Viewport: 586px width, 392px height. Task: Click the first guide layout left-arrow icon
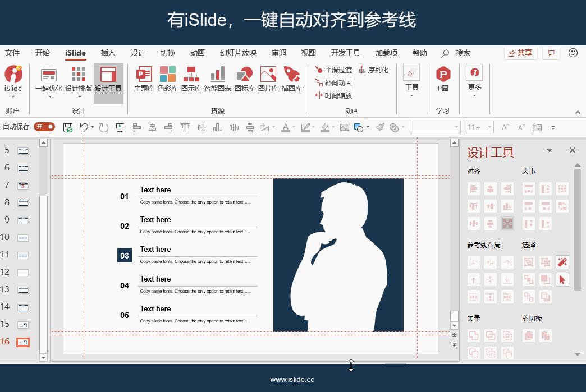click(474, 262)
